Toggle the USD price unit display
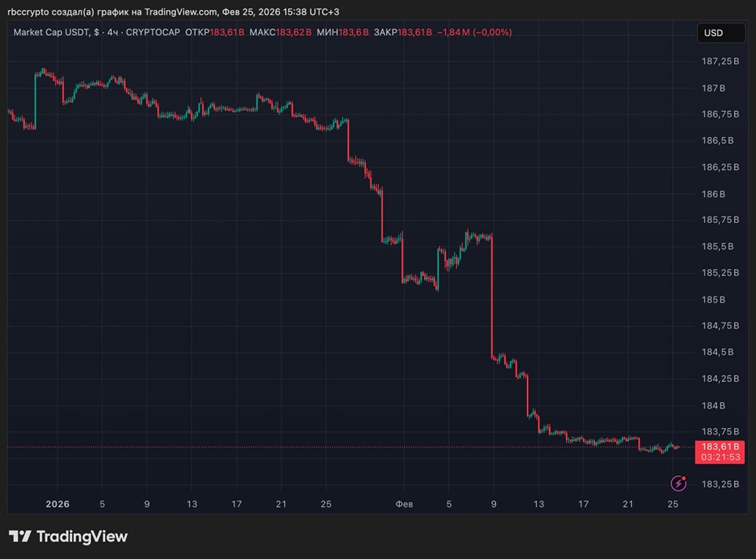The image size is (756, 559). point(720,33)
